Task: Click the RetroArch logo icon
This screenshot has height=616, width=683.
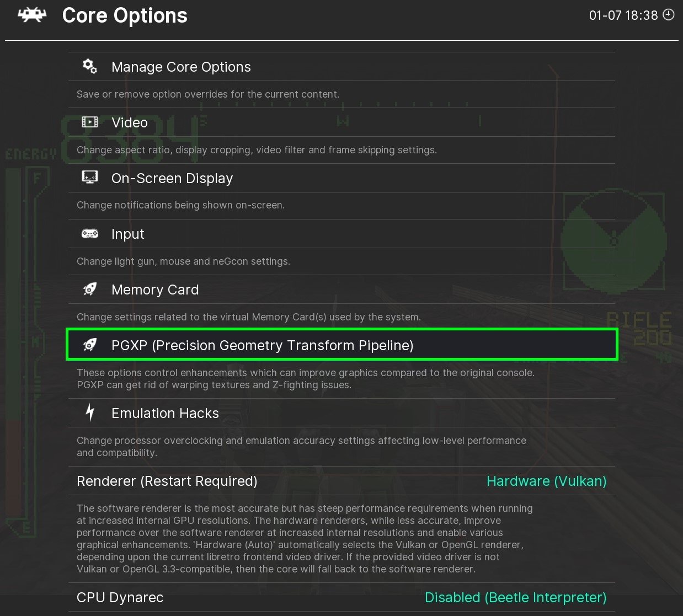Action: pyautogui.click(x=32, y=15)
